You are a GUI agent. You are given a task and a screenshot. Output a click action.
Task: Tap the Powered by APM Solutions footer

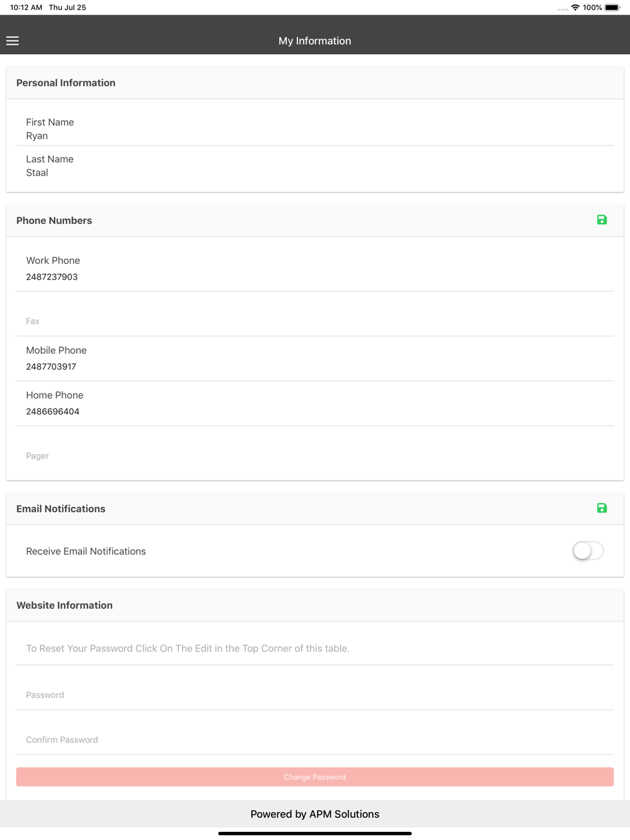pyautogui.click(x=315, y=814)
